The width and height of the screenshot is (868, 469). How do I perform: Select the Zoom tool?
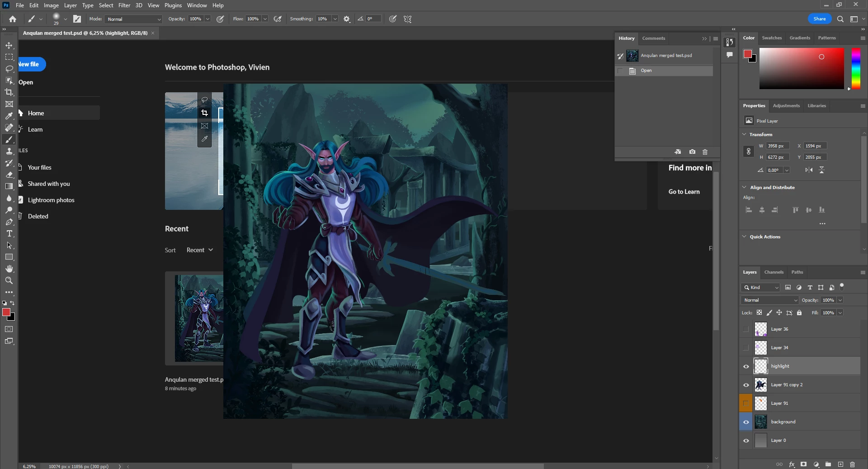point(9,280)
